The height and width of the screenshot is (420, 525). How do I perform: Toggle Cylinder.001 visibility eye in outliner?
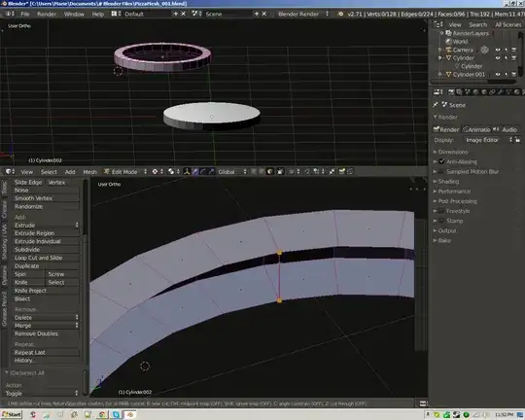(498, 74)
